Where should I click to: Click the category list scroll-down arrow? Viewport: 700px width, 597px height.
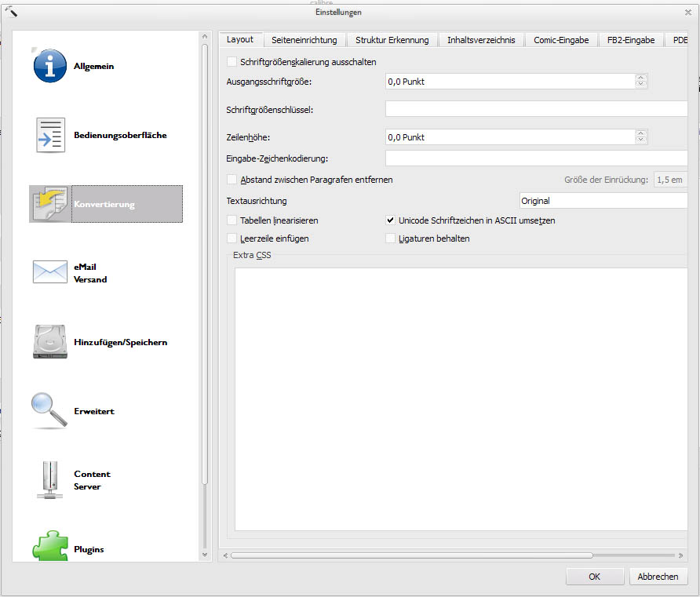pyautogui.click(x=205, y=555)
